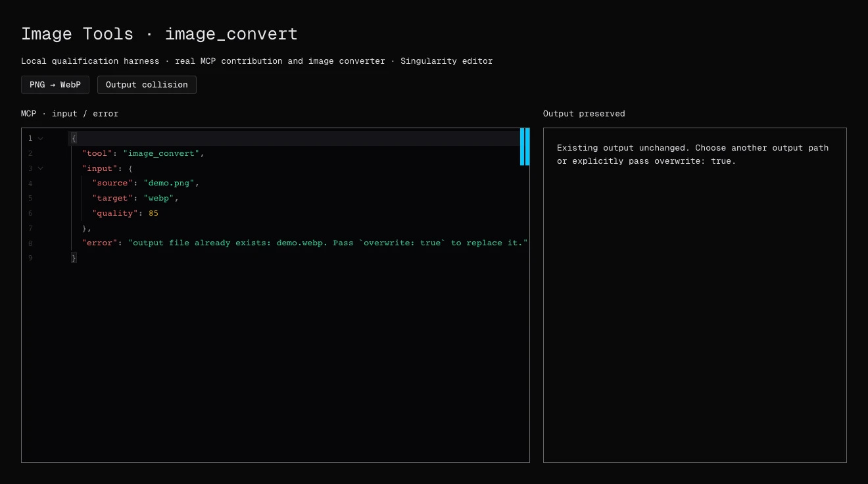Image resolution: width=868 pixels, height=484 pixels.
Task: Click the "target" key on line 5
Action: coord(113,198)
